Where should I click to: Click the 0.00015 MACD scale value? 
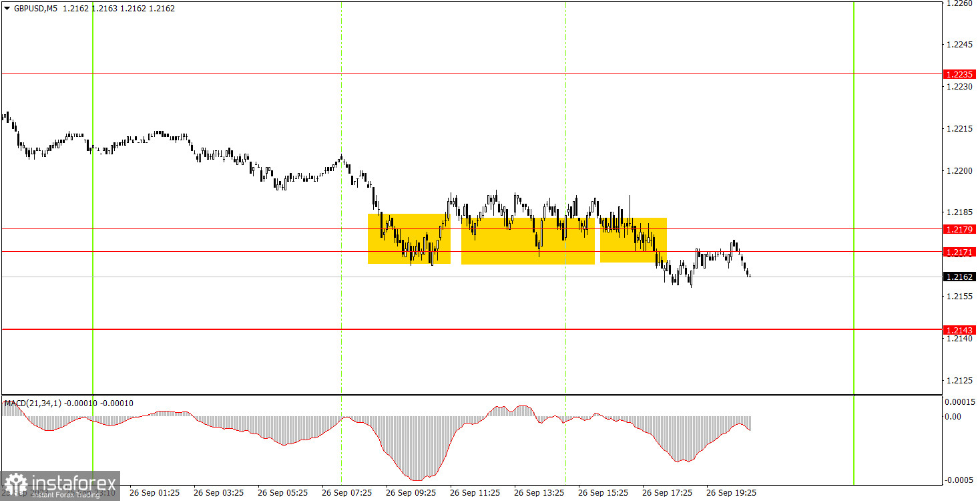pos(959,401)
